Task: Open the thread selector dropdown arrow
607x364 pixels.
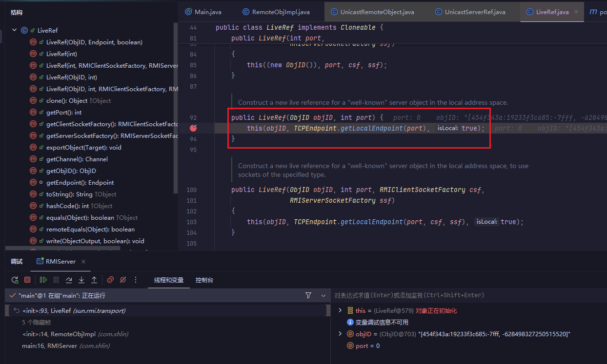Action: click(323, 295)
